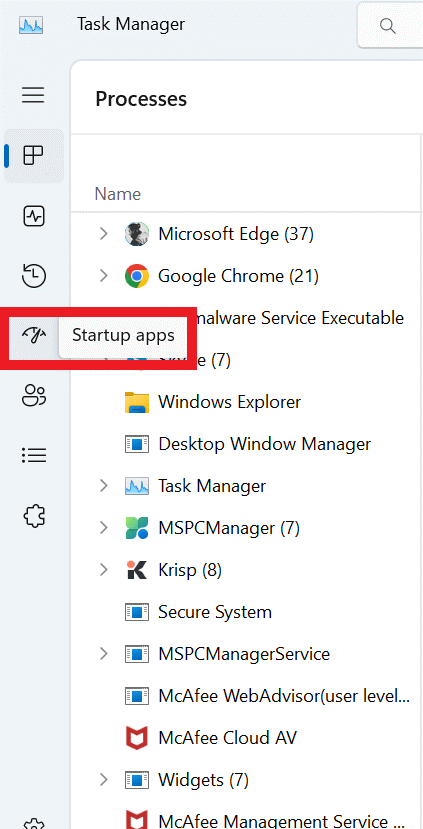
Task: Select the Windows Explorer process row
Action: [x=247, y=402]
